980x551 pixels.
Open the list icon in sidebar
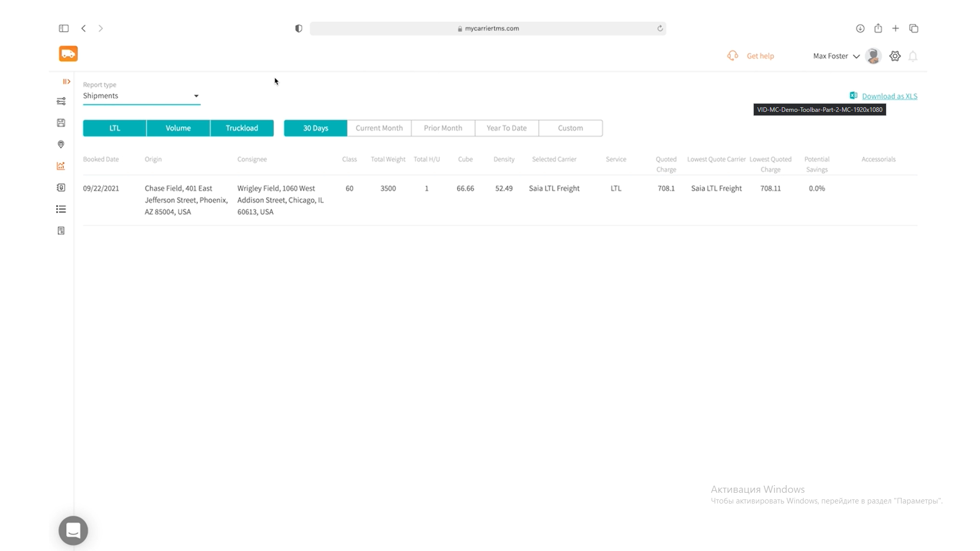(61, 209)
